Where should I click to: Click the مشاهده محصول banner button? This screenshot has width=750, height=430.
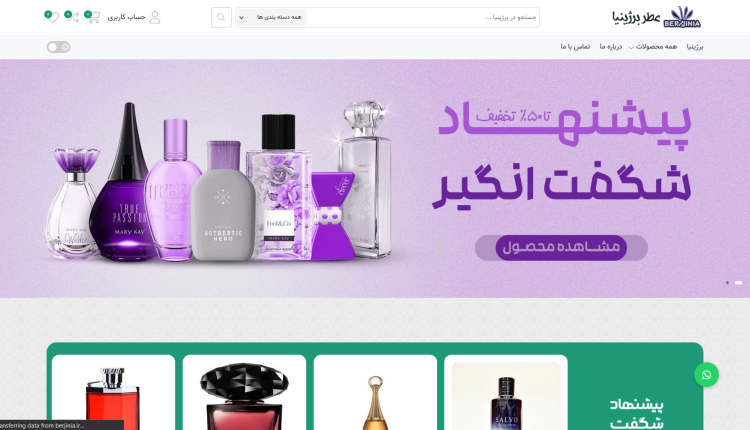coord(561,247)
